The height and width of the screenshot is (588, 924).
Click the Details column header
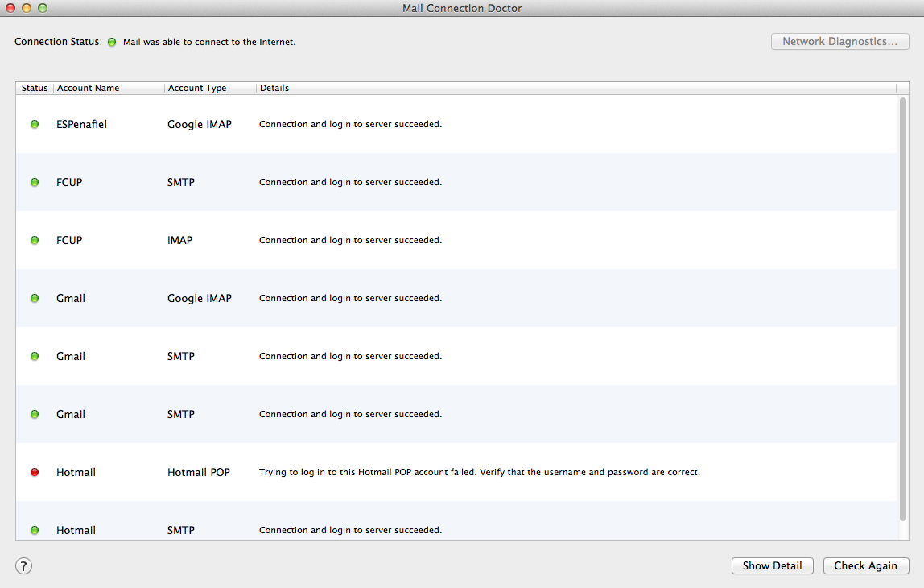(576, 88)
